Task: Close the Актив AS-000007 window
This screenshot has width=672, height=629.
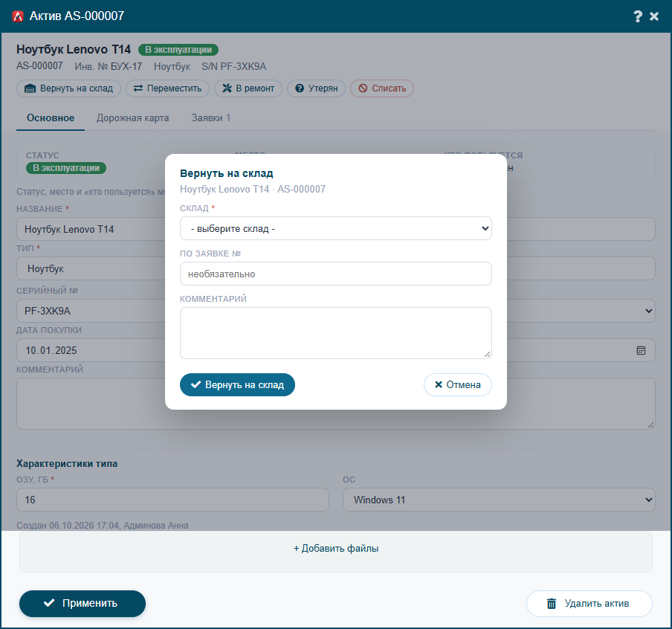Action: (x=654, y=16)
